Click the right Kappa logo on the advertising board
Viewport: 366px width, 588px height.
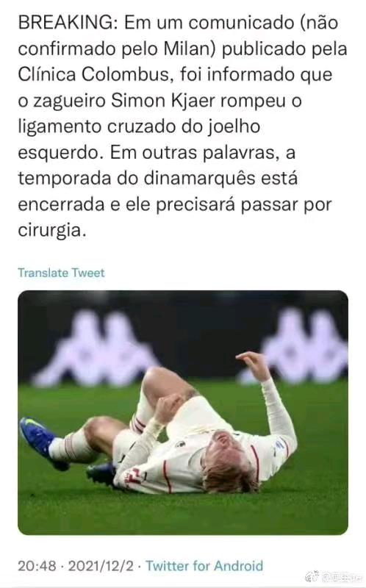tap(300, 345)
